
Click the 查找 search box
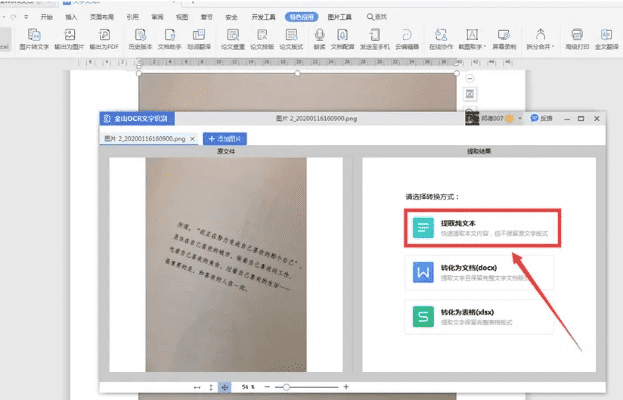377,17
